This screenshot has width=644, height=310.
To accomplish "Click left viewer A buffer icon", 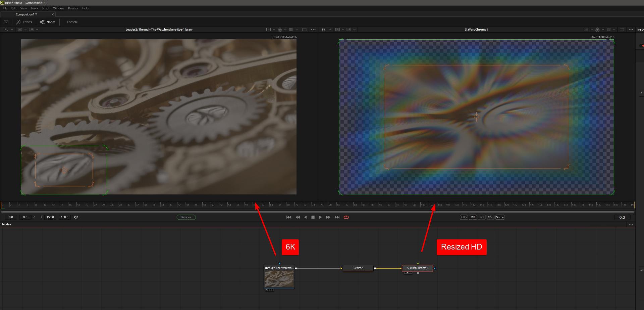I will [20, 30].
